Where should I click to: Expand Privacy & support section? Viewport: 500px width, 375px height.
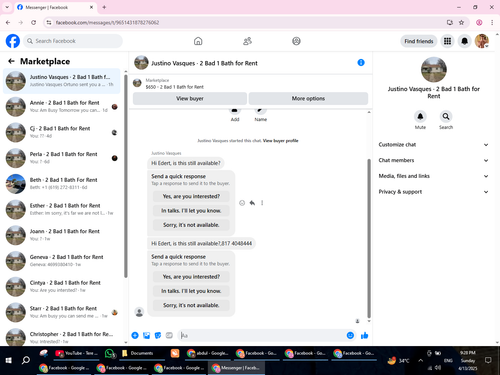coord(434,192)
